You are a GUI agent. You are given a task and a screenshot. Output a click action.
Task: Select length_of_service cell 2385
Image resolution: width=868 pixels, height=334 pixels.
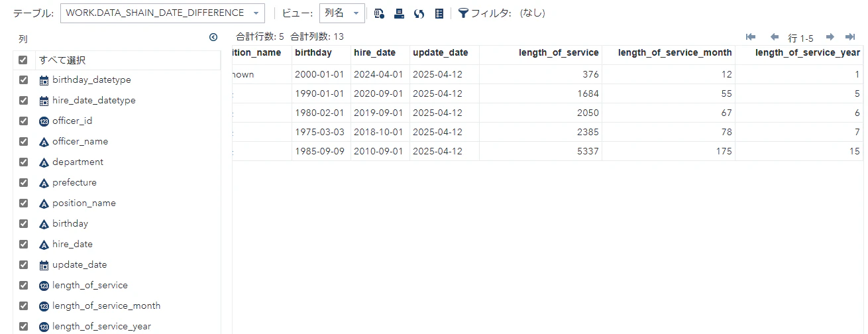point(541,133)
